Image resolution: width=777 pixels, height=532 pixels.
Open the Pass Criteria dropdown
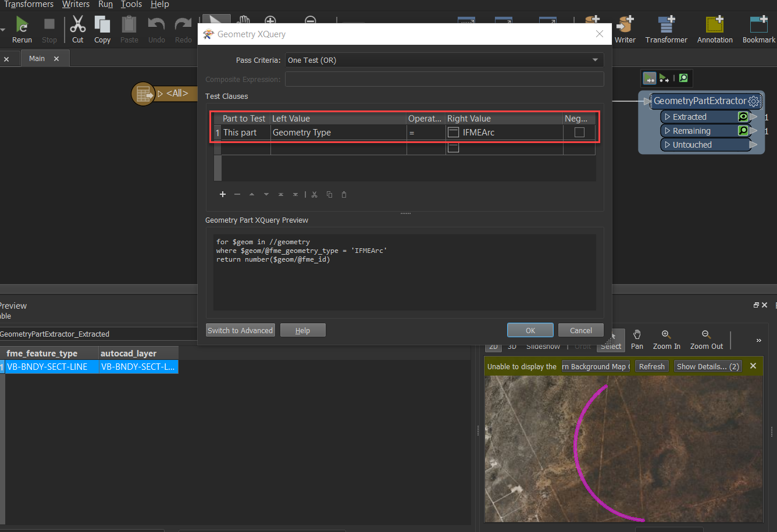tap(444, 60)
